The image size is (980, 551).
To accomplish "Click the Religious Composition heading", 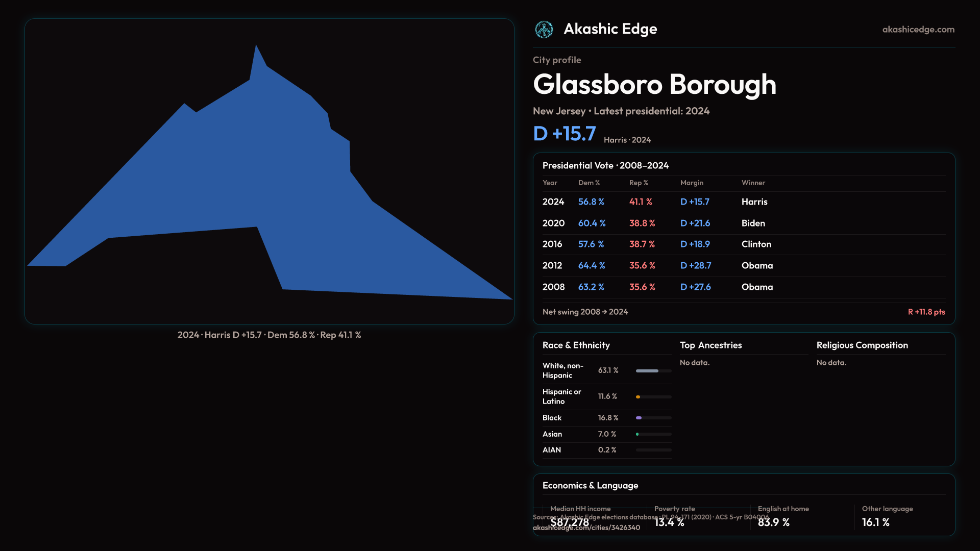I will (862, 345).
